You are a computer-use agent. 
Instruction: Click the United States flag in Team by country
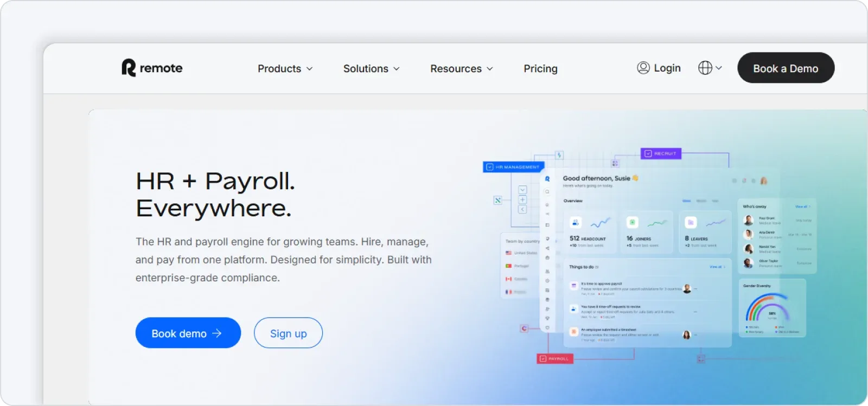pos(508,253)
